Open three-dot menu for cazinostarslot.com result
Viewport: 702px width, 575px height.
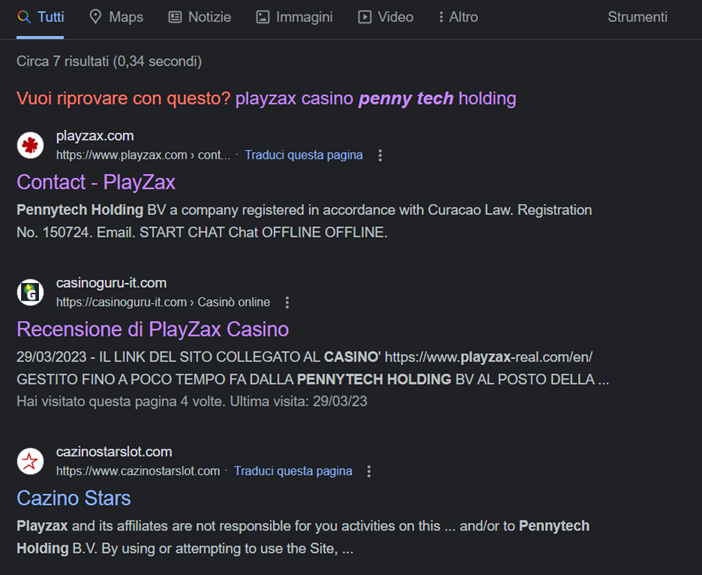pyautogui.click(x=369, y=471)
